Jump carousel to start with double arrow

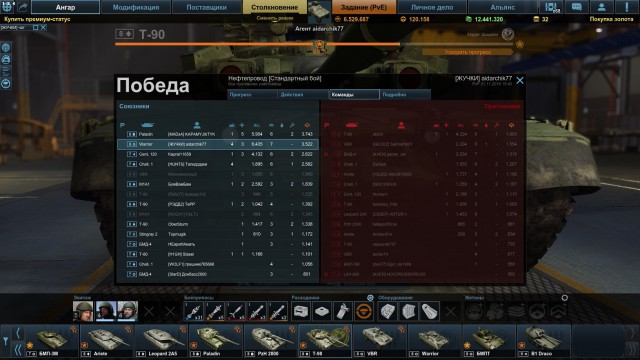(18, 350)
